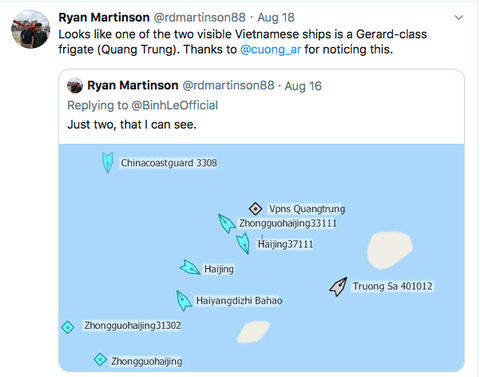Click the Truong Sa 401012 gray vessel icon

click(x=338, y=287)
